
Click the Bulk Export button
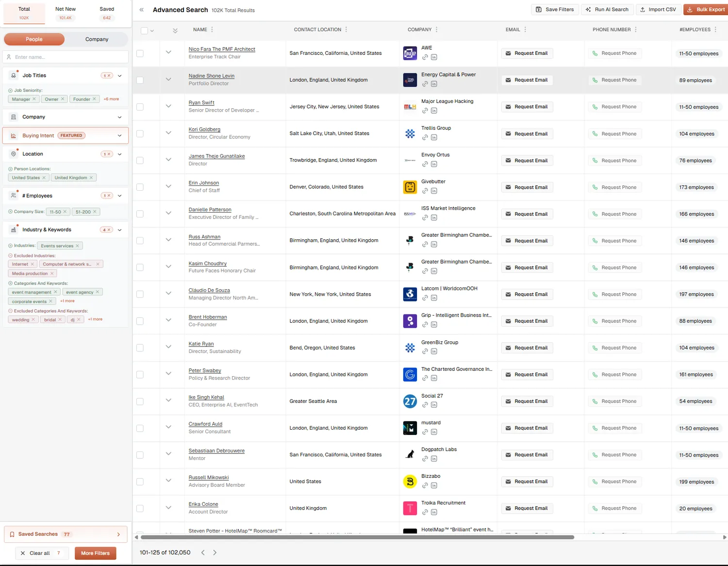[706, 9]
